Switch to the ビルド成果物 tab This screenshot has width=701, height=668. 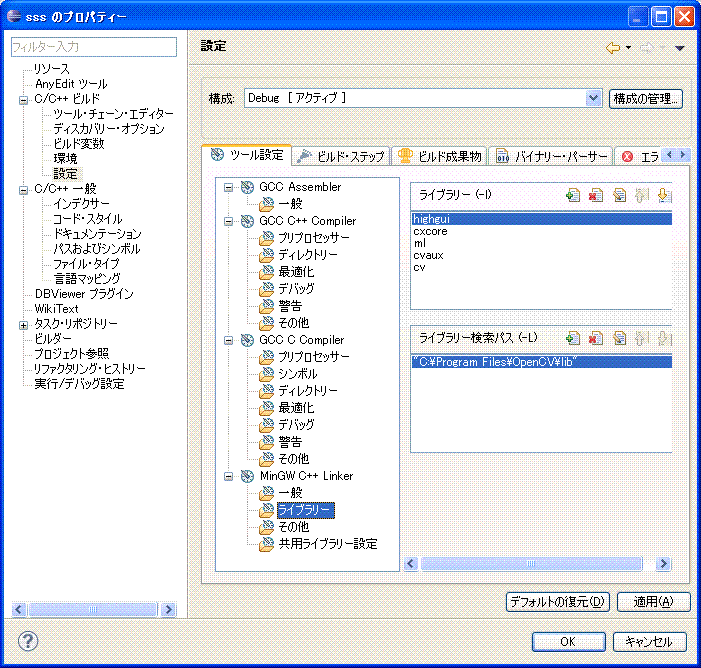click(x=439, y=156)
